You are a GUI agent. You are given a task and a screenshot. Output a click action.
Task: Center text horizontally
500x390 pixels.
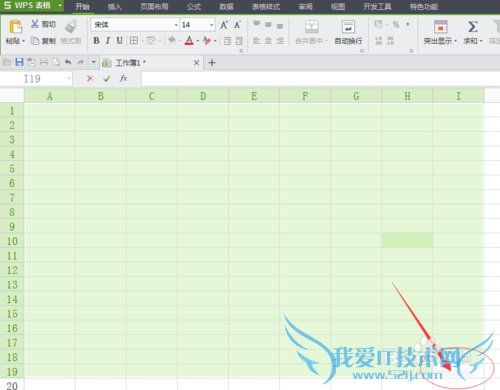(268, 41)
